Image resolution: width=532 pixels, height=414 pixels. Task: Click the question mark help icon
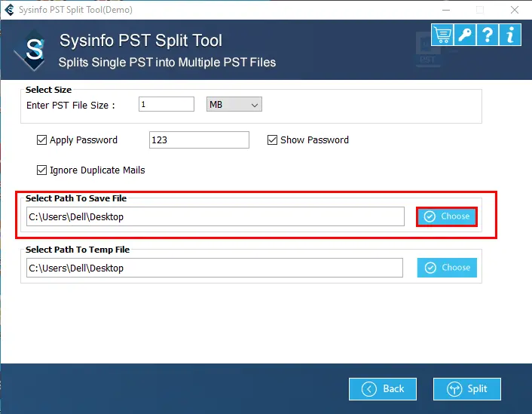(x=488, y=35)
